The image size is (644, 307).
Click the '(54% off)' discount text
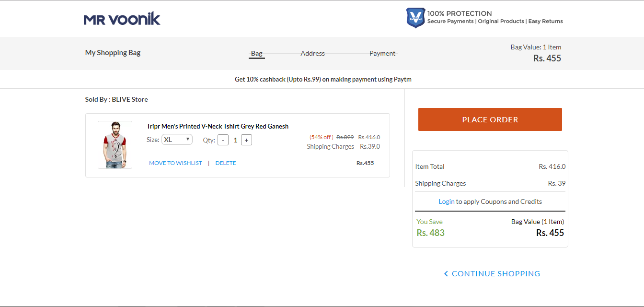click(322, 137)
